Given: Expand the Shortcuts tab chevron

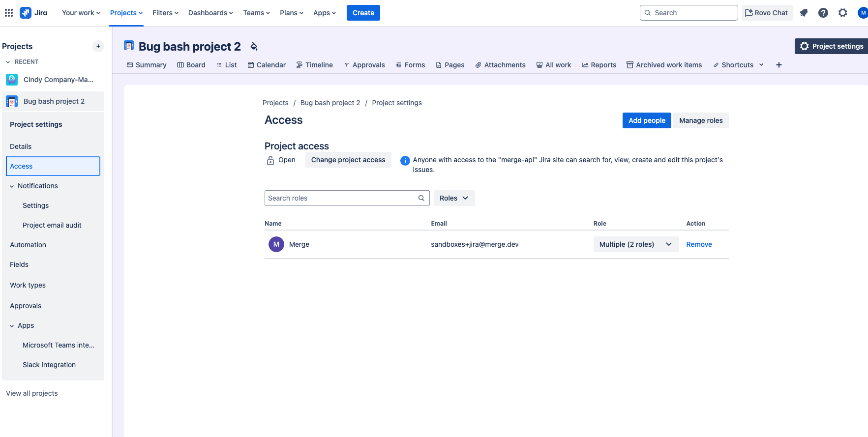Looking at the screenshot, I should 761,65.
